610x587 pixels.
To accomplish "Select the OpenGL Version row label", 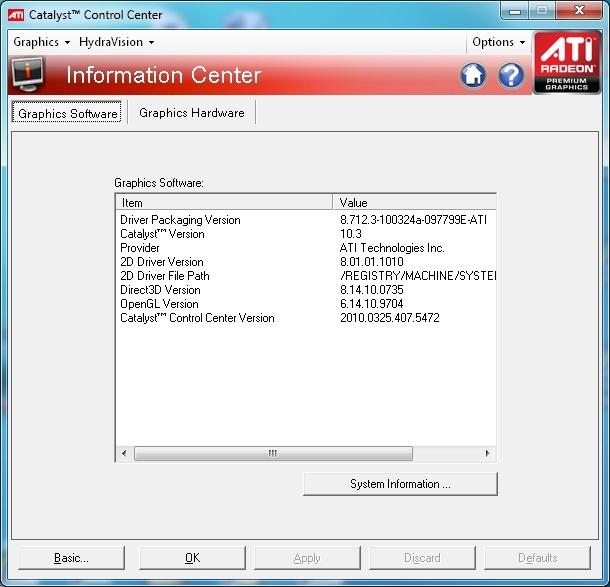I will (x=159, y=304).
